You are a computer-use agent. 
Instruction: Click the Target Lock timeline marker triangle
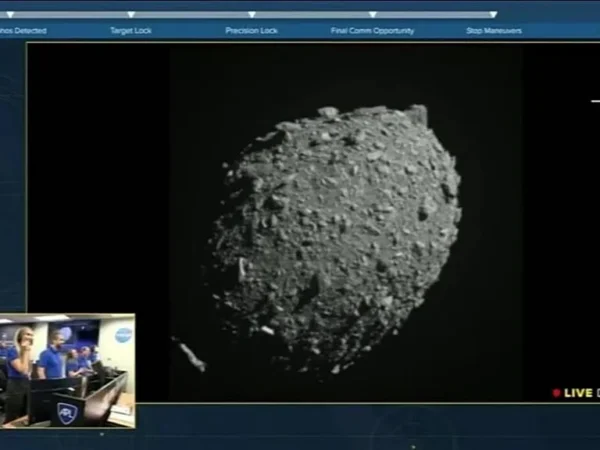point(131,15)
